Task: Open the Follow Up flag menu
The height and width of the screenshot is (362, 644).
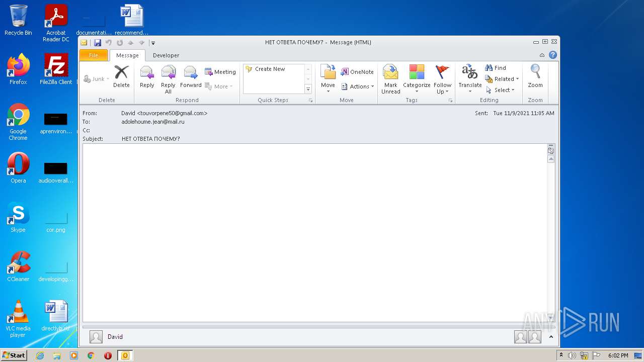Action: (442, 79)
